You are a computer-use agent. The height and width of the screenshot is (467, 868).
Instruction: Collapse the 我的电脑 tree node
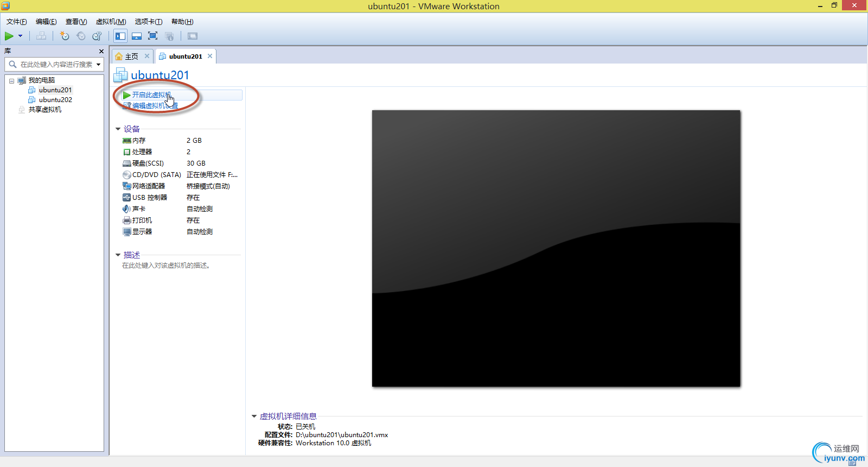pos(11,81)
